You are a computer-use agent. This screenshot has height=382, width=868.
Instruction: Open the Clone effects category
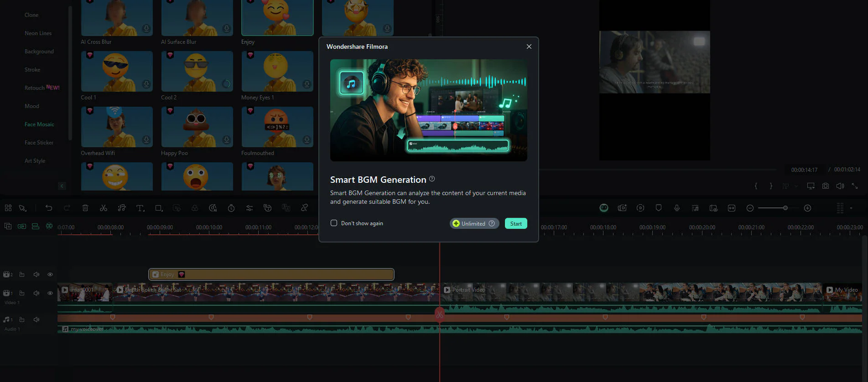click(x=31, y=15)
